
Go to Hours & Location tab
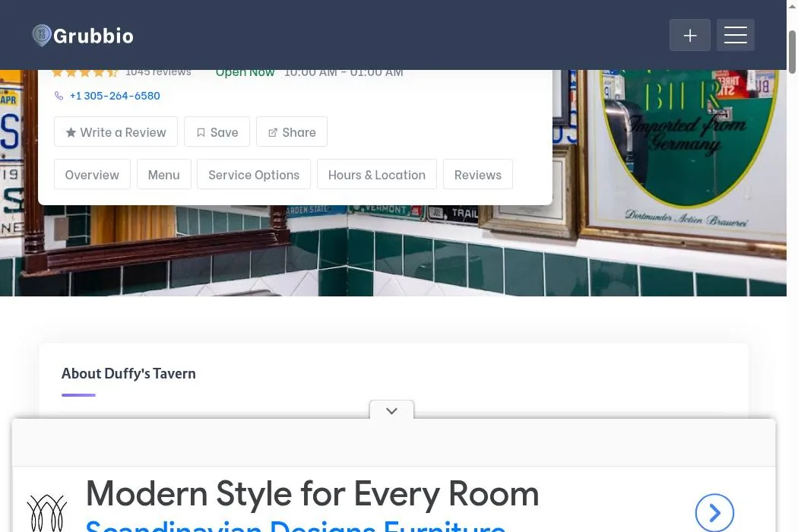(x=377, y=175)
